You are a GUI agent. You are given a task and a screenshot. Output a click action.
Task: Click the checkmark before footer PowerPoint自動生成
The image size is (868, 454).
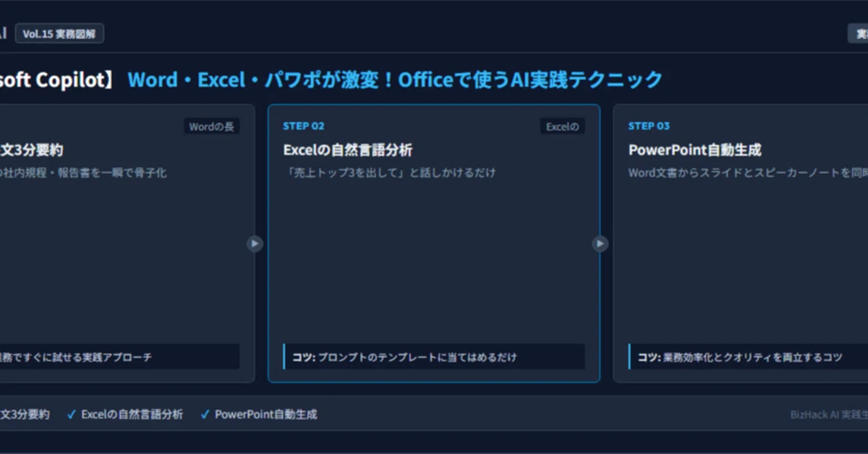point(205,414)
